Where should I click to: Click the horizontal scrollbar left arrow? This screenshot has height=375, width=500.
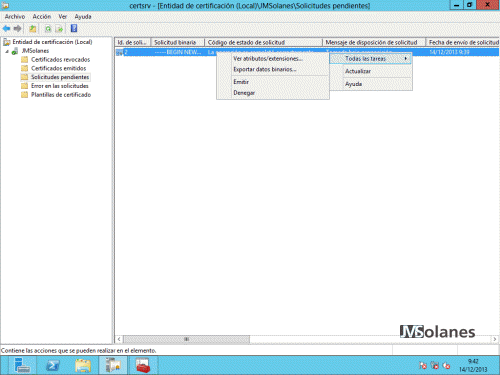pos(119,339)
